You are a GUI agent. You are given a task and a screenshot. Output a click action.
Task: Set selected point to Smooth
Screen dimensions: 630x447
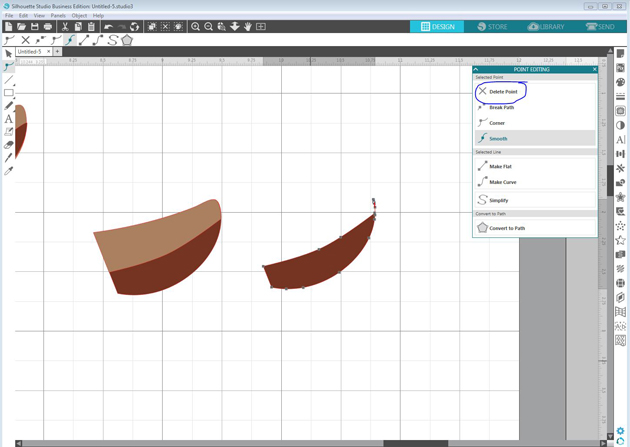pyautogui.click(x=535, y=139)
